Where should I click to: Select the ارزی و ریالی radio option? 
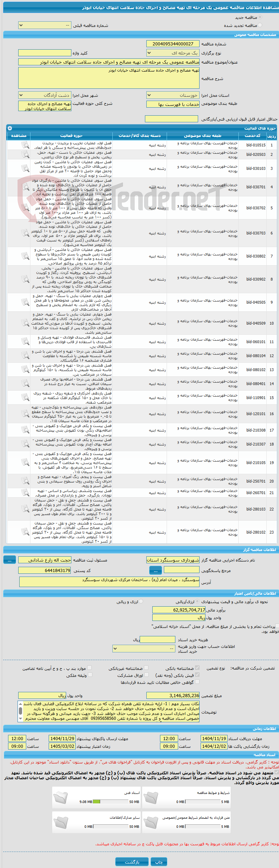141,601
